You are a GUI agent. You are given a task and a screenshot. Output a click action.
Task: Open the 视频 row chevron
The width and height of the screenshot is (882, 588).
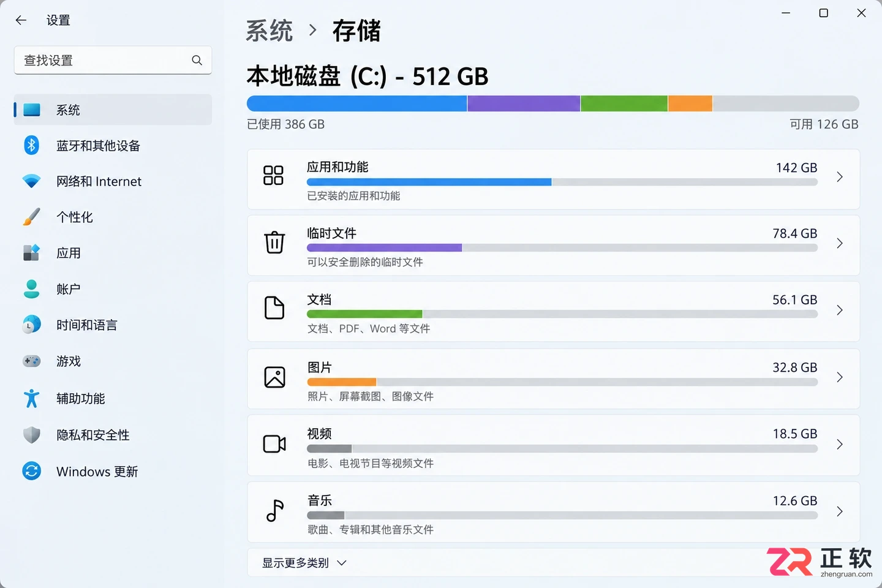(x=840, y=444)
